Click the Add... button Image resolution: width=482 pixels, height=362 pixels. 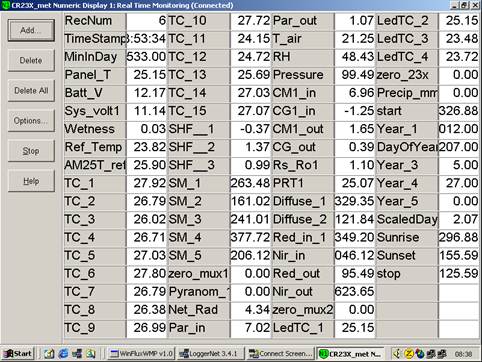coord(31,30)
